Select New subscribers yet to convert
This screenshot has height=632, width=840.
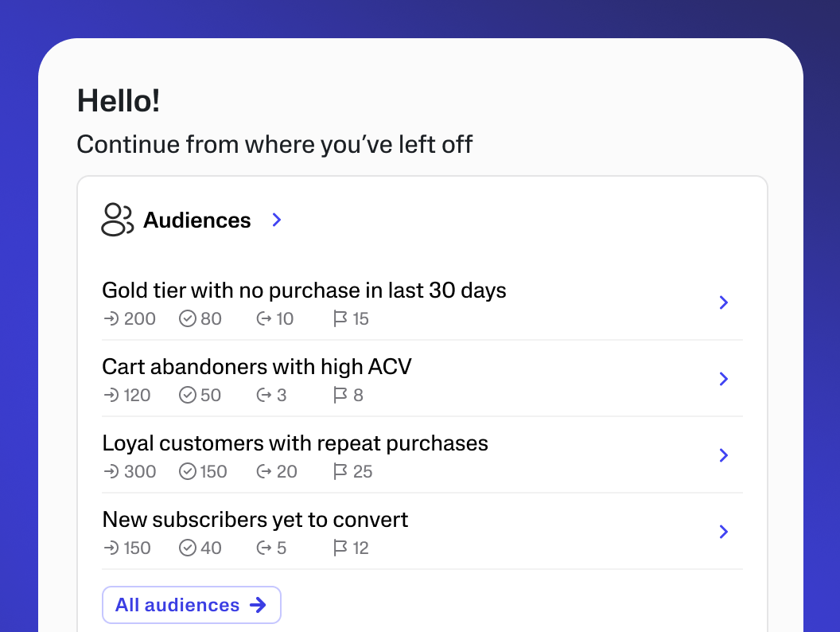tap(255, 520)
